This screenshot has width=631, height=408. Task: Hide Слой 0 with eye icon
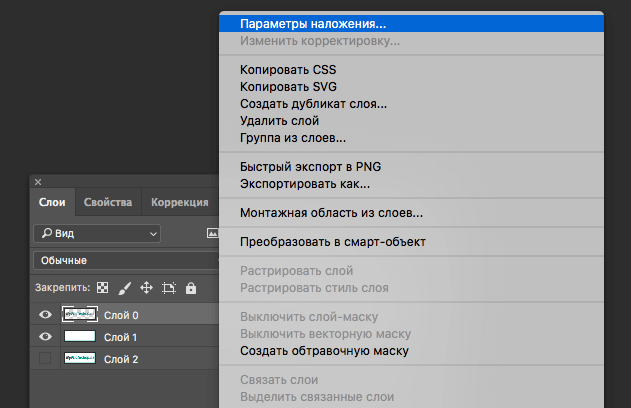tap(45, 315)
